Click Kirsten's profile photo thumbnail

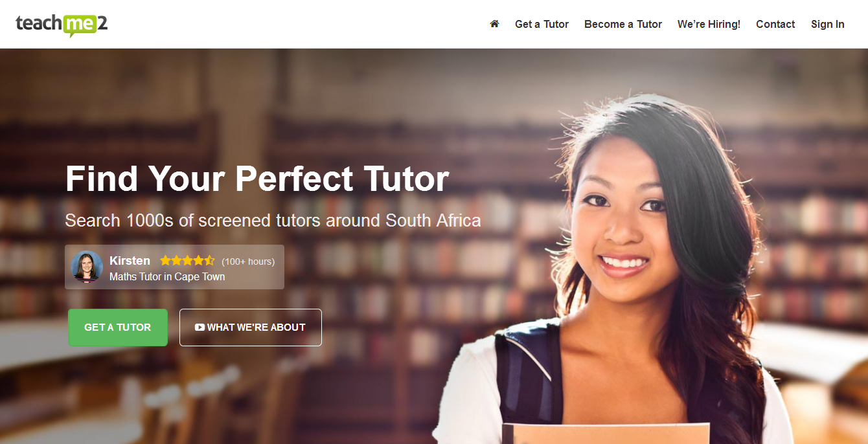pyautogui.click(x=87, y=267)
